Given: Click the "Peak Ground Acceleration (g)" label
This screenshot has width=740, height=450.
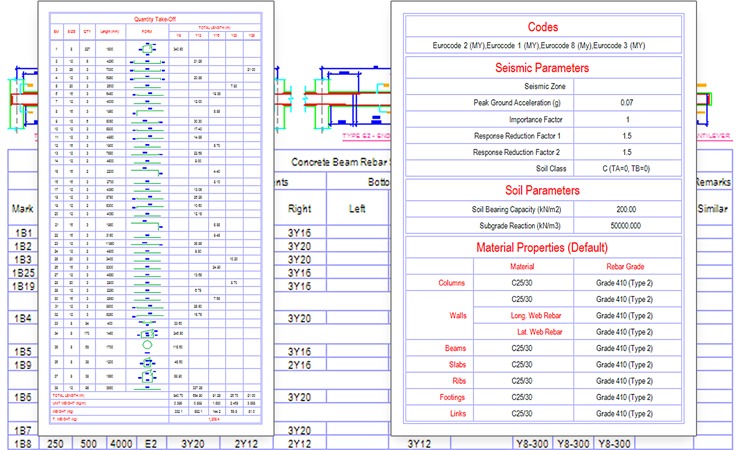Looking at the screenshot, I should point(517,103).
